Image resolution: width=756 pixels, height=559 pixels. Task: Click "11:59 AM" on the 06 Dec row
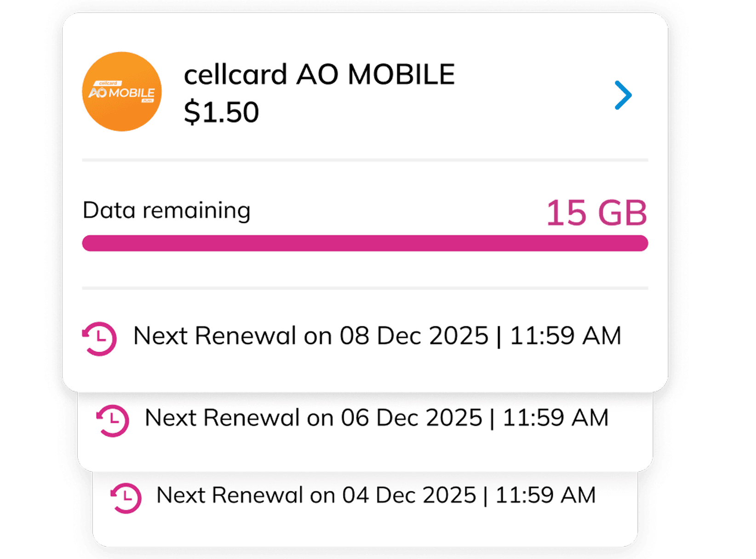[556, 418]
